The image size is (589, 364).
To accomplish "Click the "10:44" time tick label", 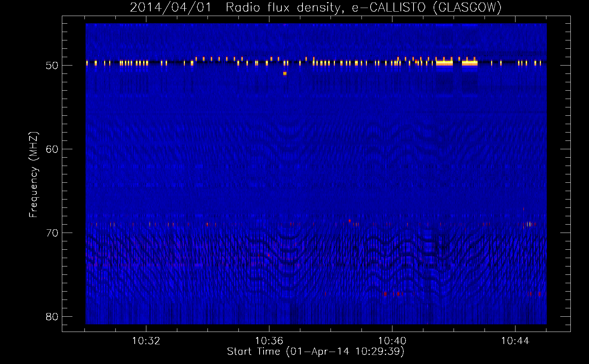I will pyautogui.click(x=515, y=341).
